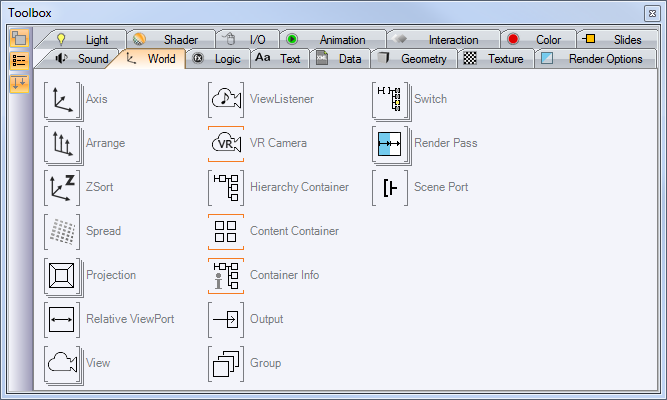The height and width of the screenshot is (400, 667).
Task: Choose the Spread grid icon
Action: [x=62, y=232]
